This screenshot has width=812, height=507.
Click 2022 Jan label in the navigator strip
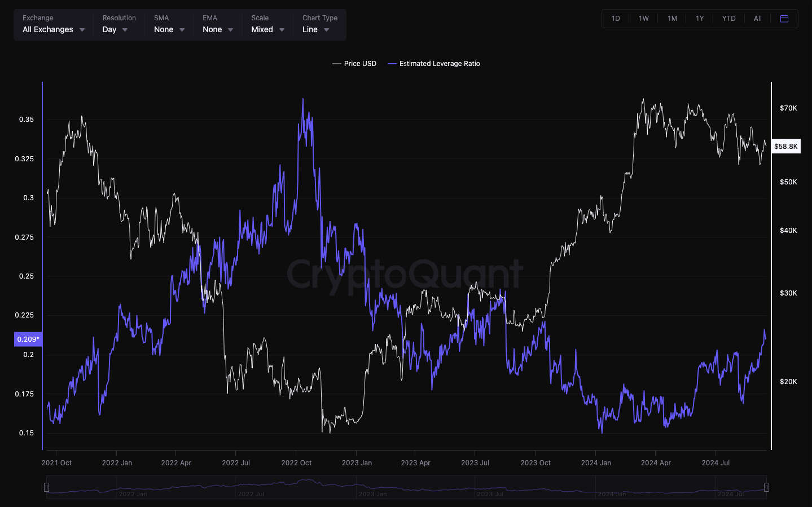133,494
